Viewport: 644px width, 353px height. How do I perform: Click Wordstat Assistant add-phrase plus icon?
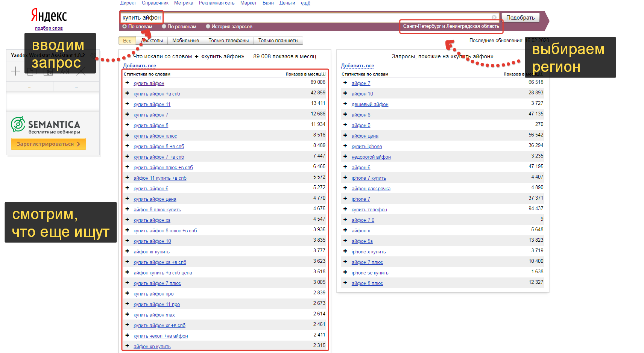tap(15, 71)
